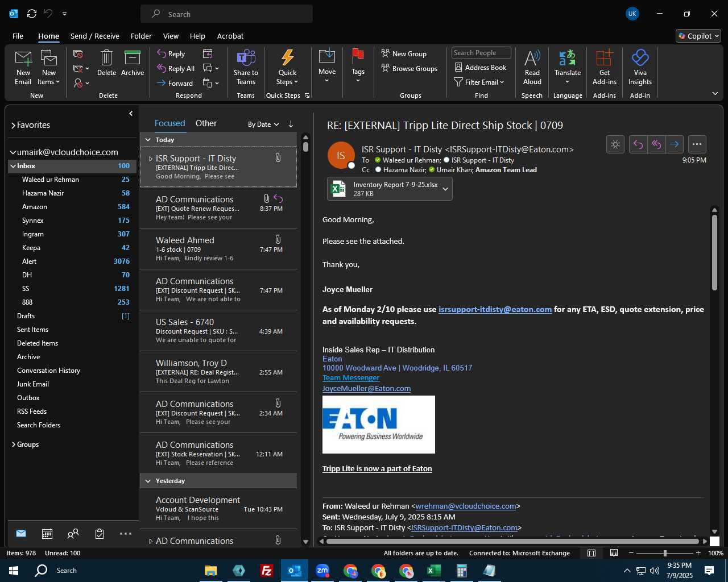Viewport: 728px width, 582px height.
Task: Switch to Calendar view in navigation bar
Action: tap(47, 534)
